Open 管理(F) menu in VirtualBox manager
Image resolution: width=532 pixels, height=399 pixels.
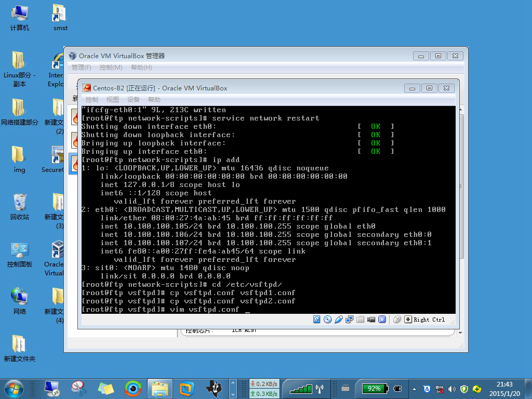[82, 67]
